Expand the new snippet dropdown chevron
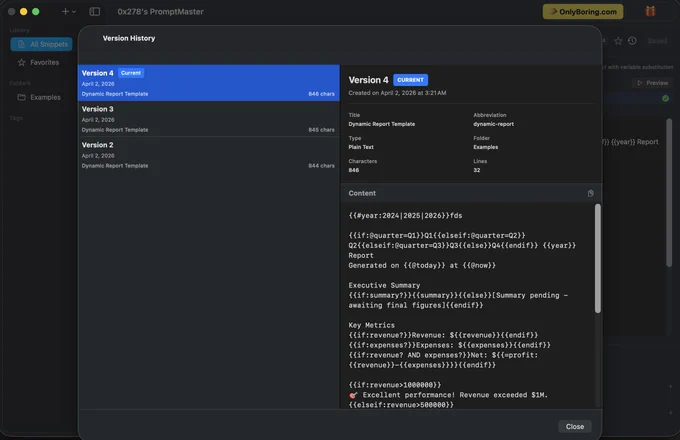680x440 pixels. [74, 12]
